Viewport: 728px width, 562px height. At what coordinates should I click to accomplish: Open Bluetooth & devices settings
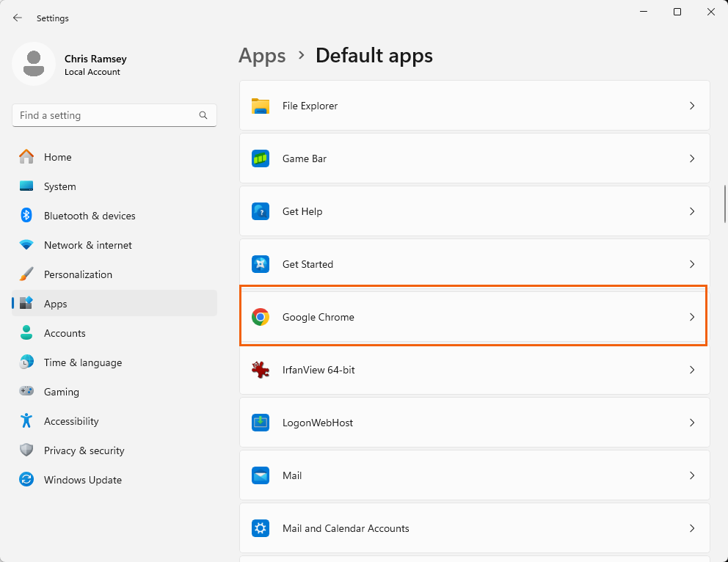click(x=114, y=215)
